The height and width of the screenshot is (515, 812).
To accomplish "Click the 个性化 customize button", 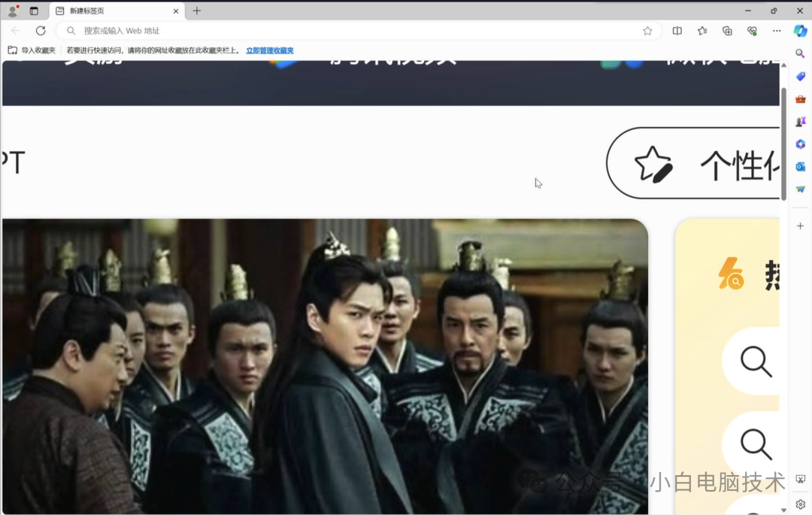I will pyautogui.click(x=693, y=163).
